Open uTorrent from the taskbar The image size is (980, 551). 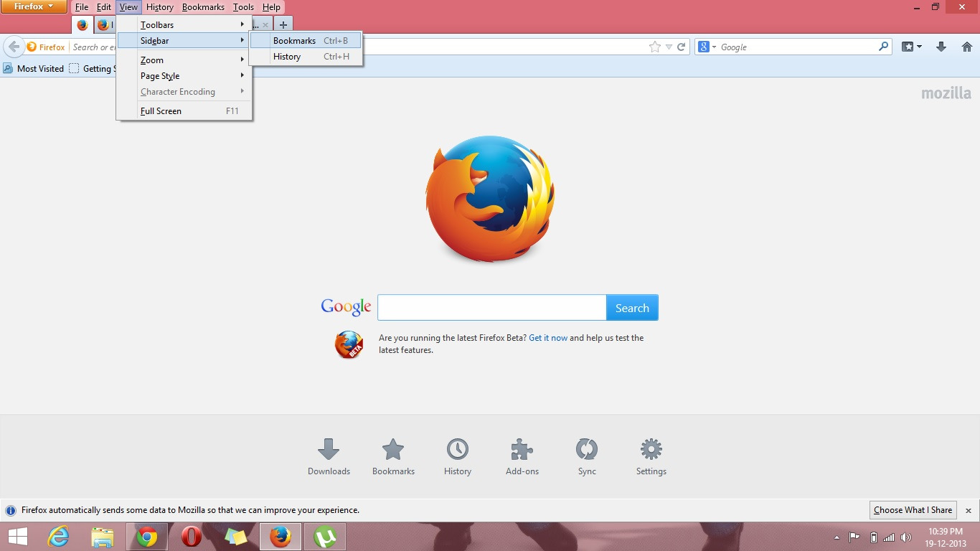[325, 537]
